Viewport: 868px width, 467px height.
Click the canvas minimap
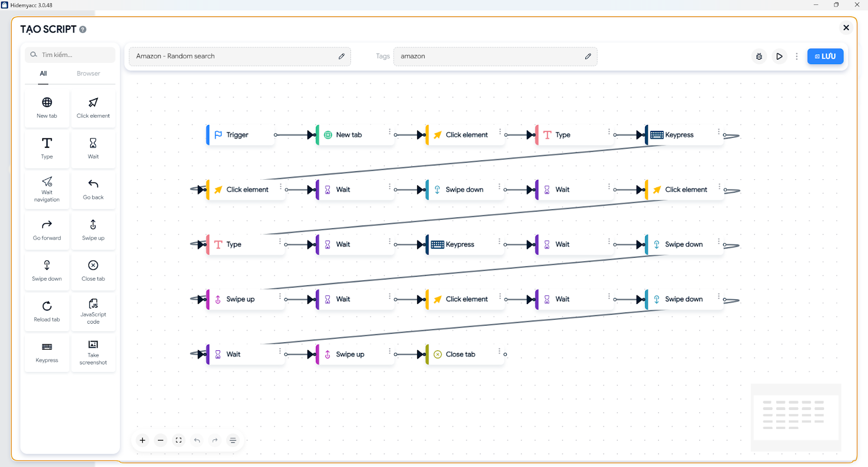(796, 418)
